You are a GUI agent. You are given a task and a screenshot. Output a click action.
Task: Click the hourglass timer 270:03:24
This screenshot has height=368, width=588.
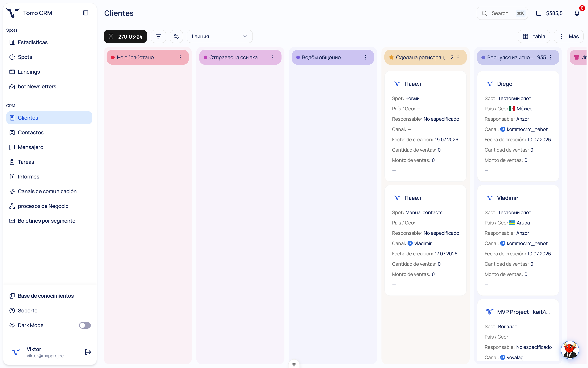pos(125,36)
